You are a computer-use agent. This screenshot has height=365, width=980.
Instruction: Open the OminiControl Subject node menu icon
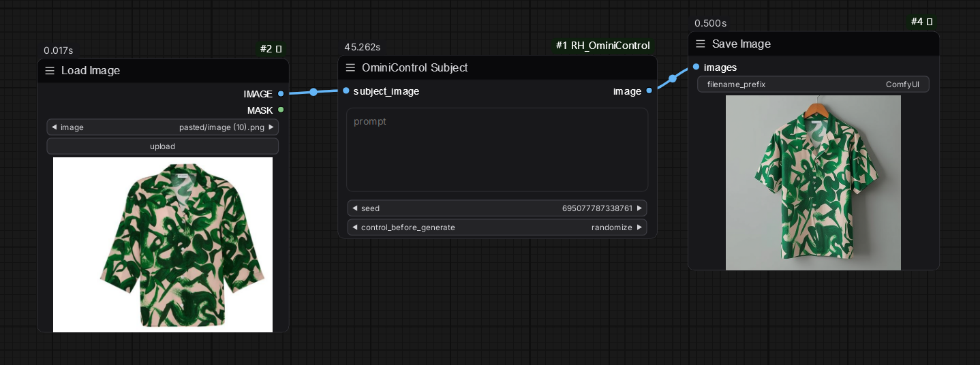tap(350, 68)
